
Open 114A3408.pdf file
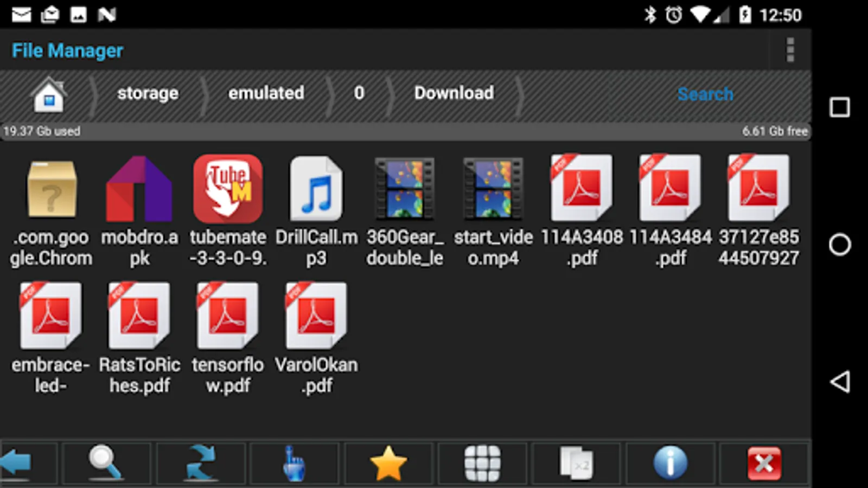point(582,211)
